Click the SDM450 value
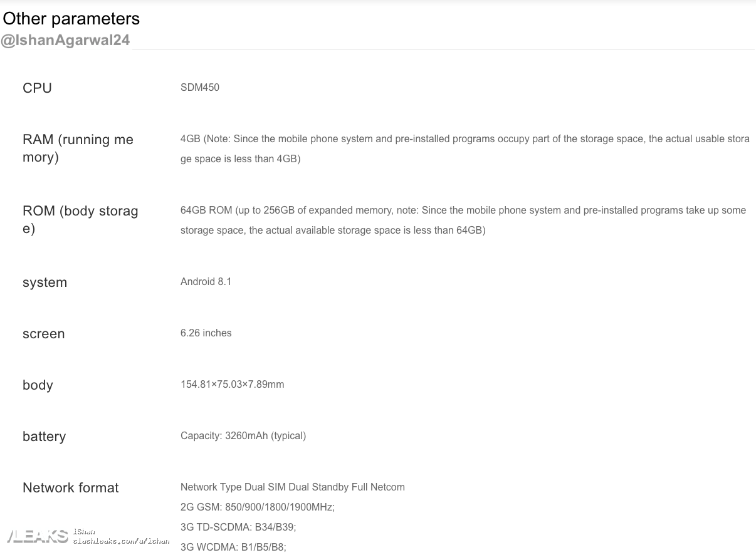 pos(200,88)
